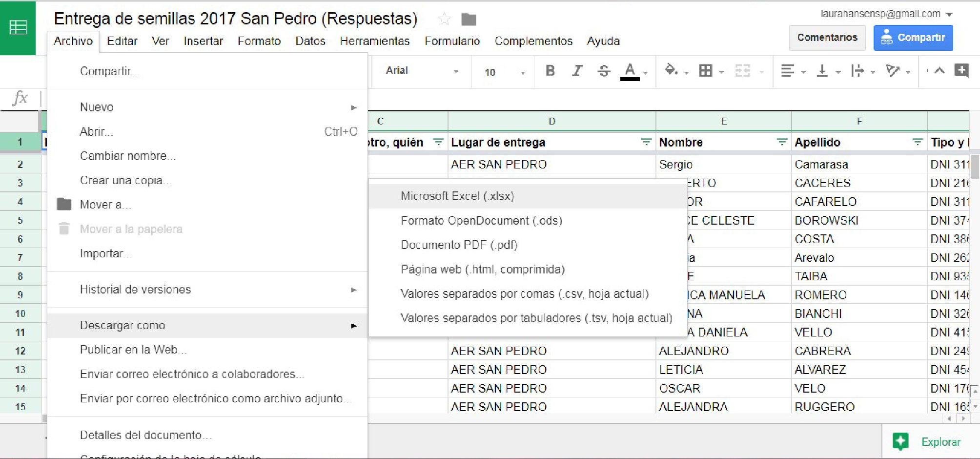The image size is (980, 459).
Task: Open the Arial font dropdown
Action: coord(421,71)
